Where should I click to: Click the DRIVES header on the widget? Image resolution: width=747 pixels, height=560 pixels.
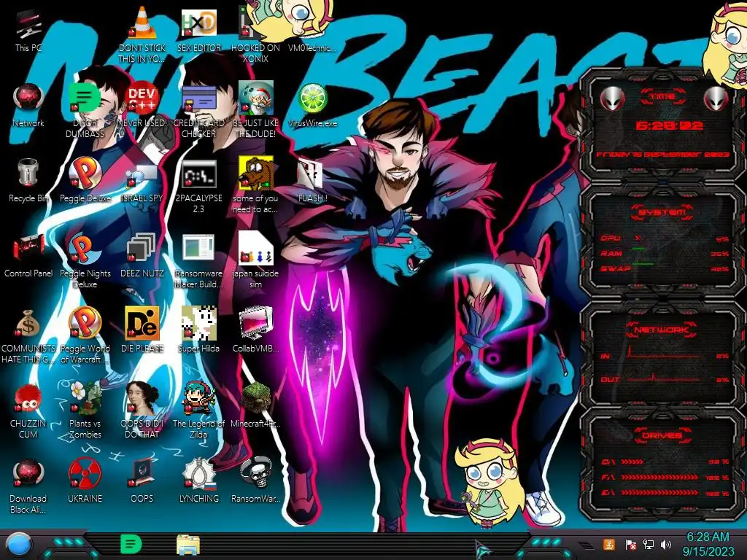662,435
